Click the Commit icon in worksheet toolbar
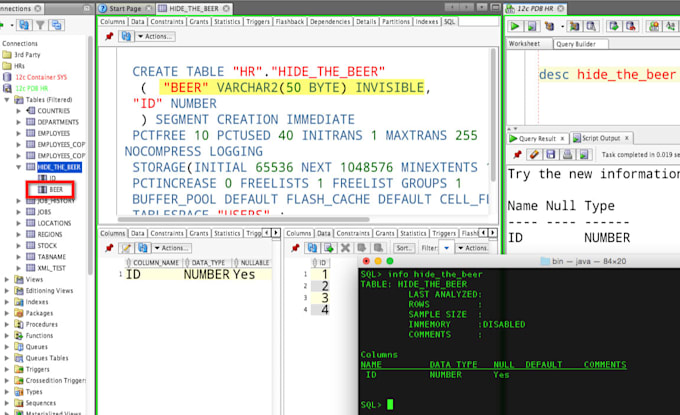The height and width of the screenshot is (415, 680). (614, 26)
